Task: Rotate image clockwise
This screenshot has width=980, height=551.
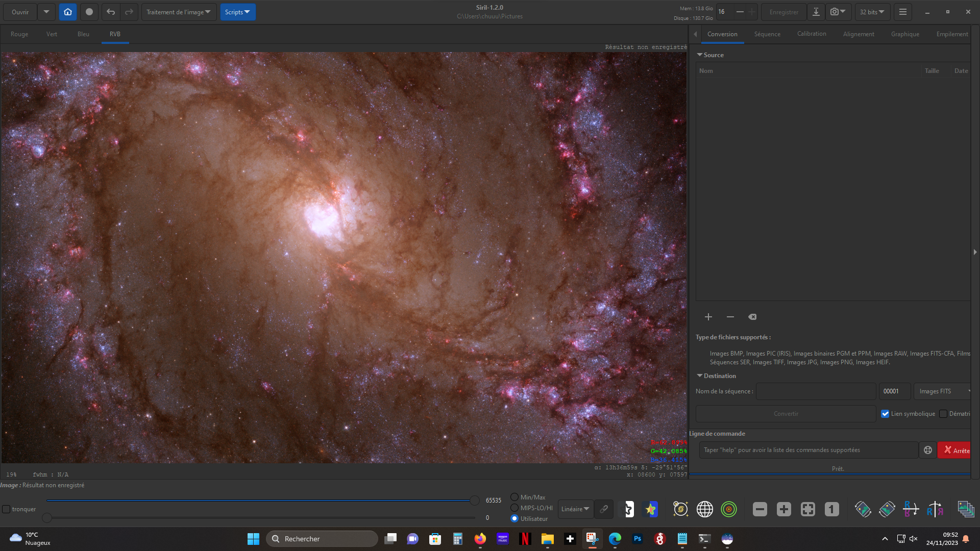Action: (x=887, y=509)
